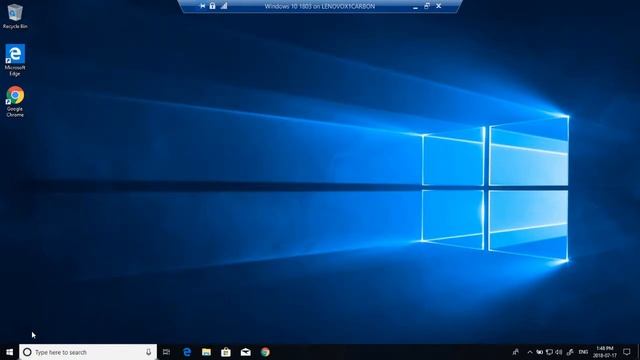This screenshot has width=640, height=360.
Task: Open the clock and date flyout
Action: pos(605,352)
